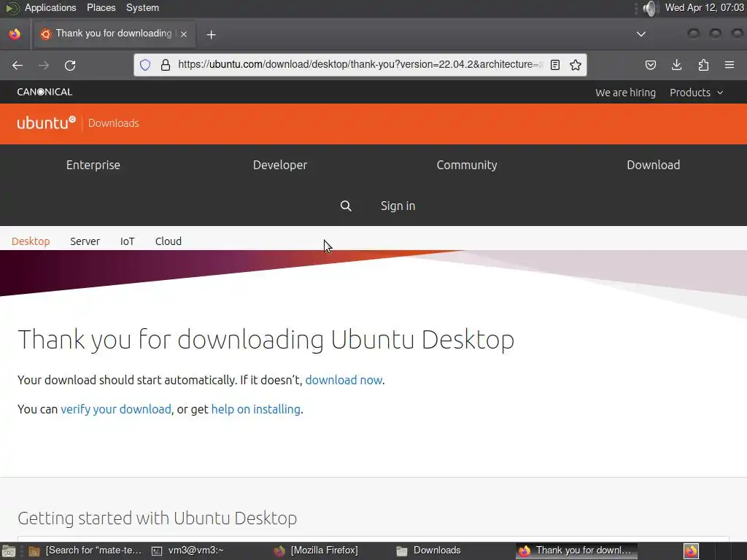Save page to Pocket icon
This screenshot has width=747, height=560.
coord(650,65)
